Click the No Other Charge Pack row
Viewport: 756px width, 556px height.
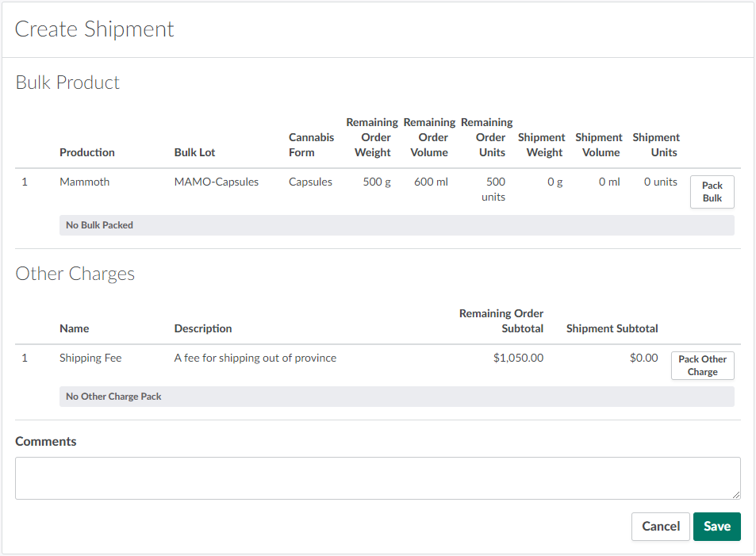[397, 397]
